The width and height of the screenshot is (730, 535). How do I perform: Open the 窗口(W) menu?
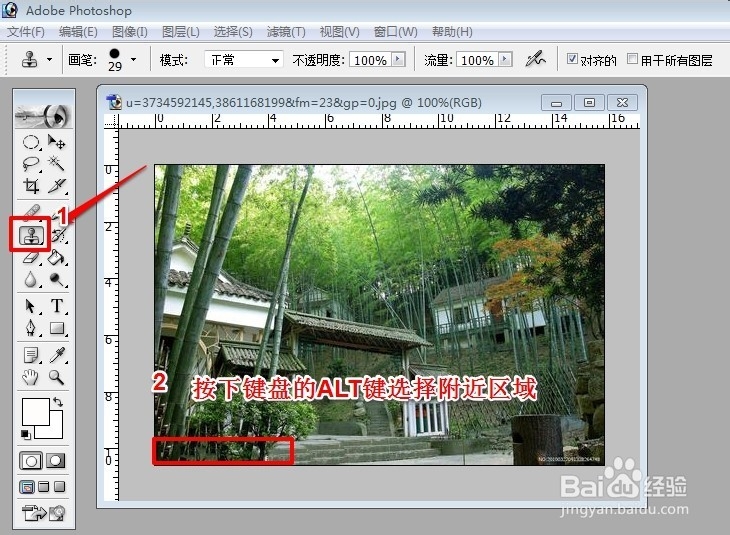(396, 32)
